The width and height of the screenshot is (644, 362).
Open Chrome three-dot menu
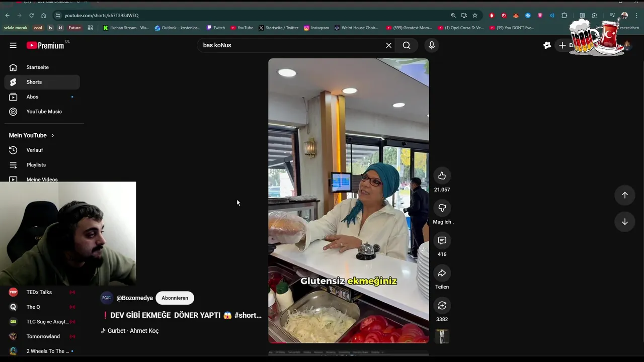point(636,16)
